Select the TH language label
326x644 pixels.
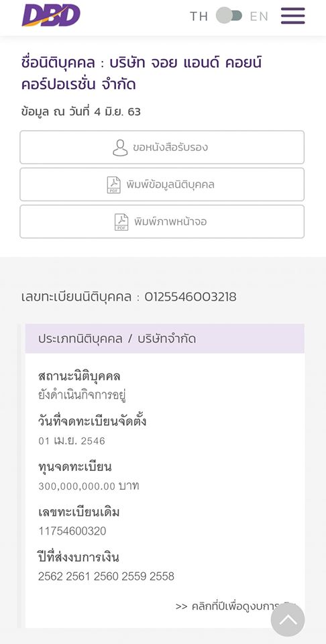[x=199, y=16]
